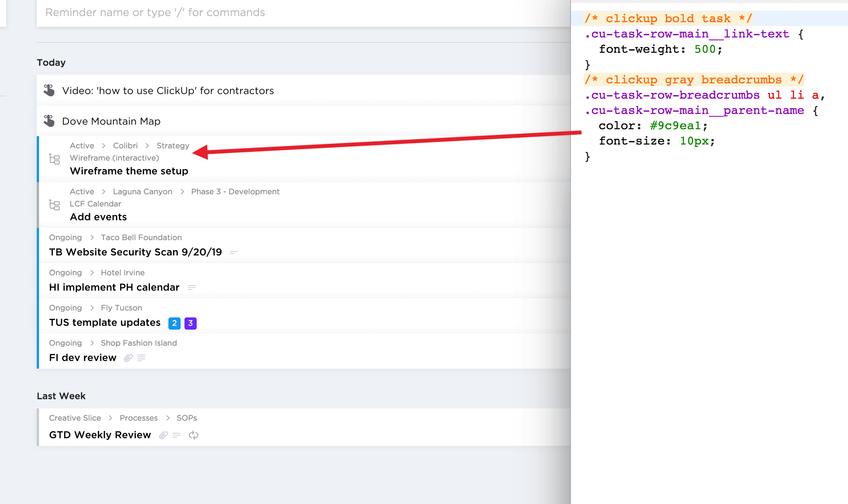
Task: Open description icon on FI dev review
Action: pos(141,358)
